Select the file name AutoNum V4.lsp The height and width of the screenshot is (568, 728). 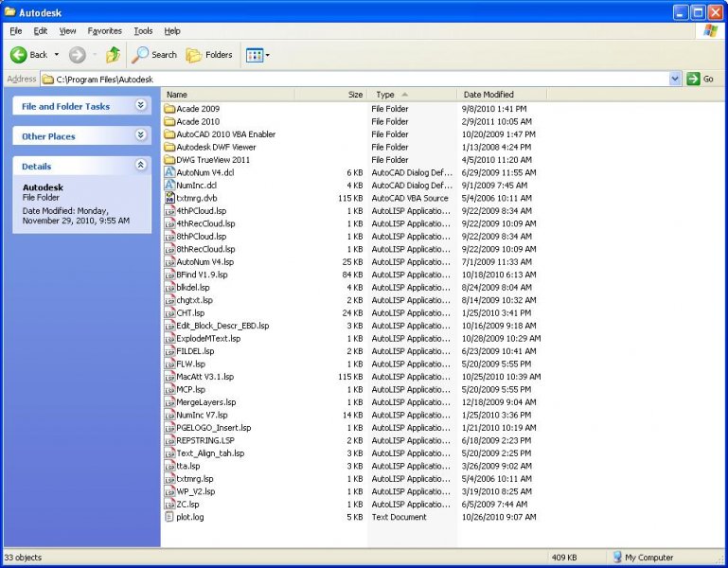click(205, 262)
